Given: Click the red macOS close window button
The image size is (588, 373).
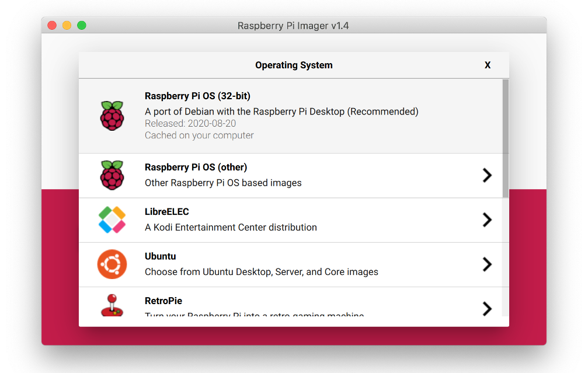Looking at the screenshot, I should tap(52, 25).
